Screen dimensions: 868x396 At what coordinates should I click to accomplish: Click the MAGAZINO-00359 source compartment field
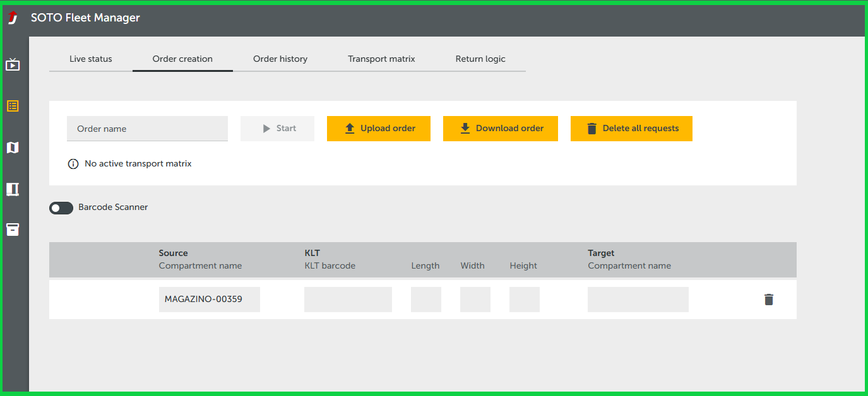(x=210, y=300)
